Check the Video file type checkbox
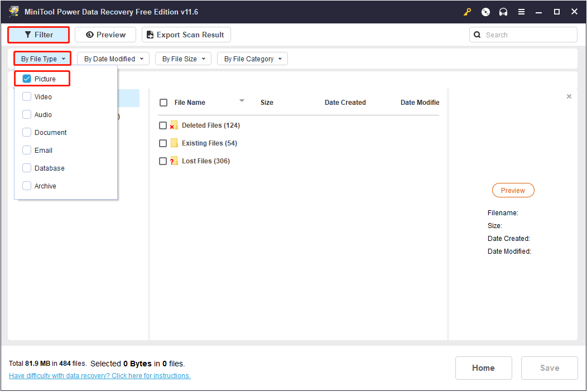 pos(27,96)
